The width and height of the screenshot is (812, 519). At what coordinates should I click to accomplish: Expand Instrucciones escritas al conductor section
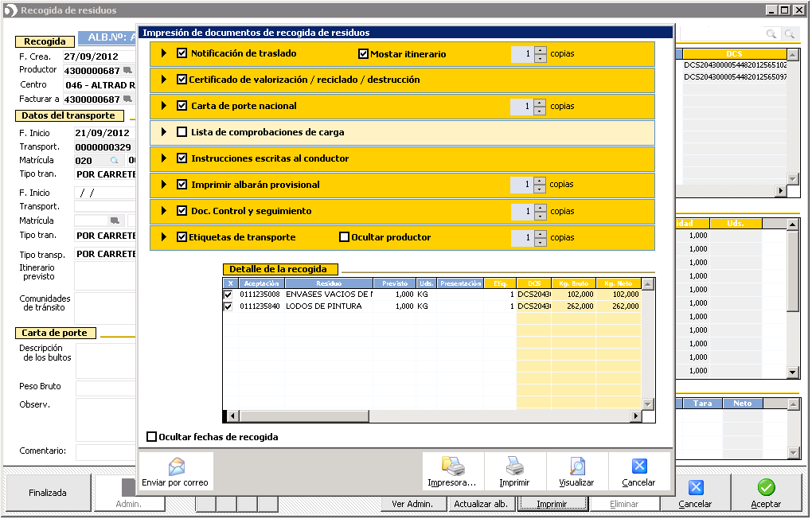coord(165,158)
